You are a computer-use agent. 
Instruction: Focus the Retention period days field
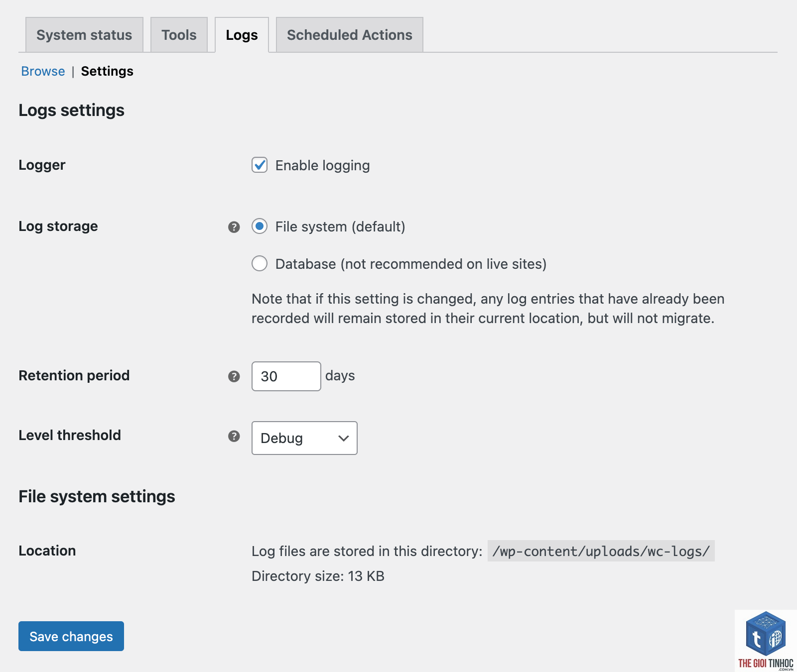[x=286, y=376]
